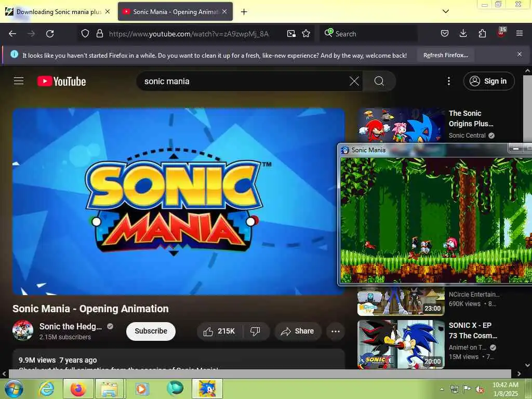Switch to Downloading Sonic mania plus tab

tap(57, 12)
